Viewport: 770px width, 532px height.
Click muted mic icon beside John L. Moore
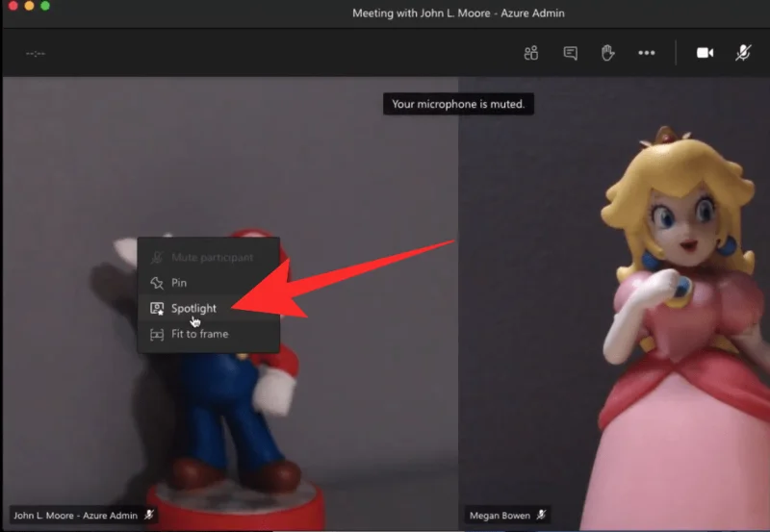coord(149,515)
